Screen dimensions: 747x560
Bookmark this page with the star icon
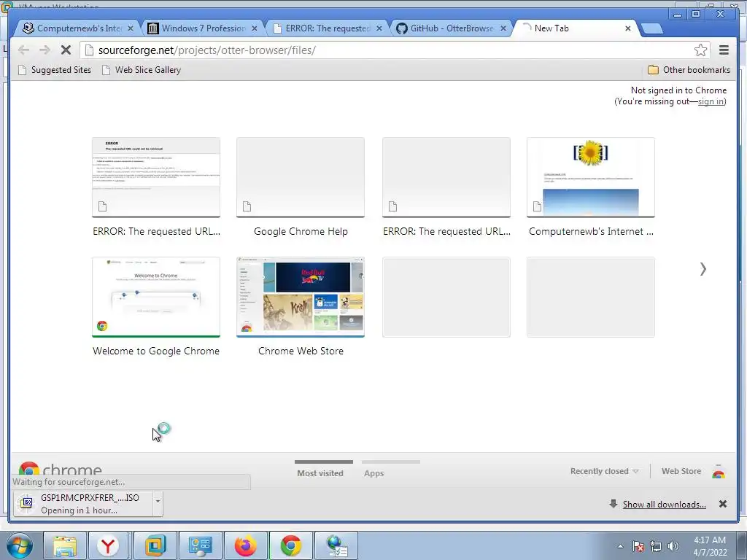(700, 50)
